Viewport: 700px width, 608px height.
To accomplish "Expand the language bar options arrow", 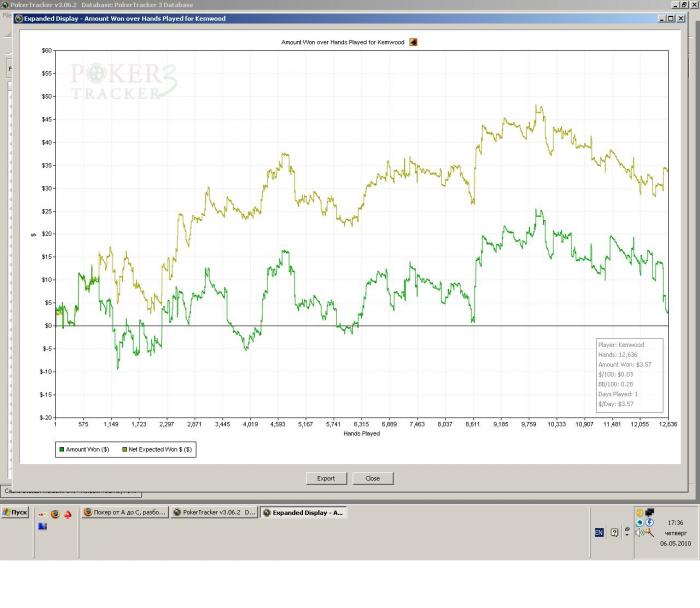I will pos(627,531).
